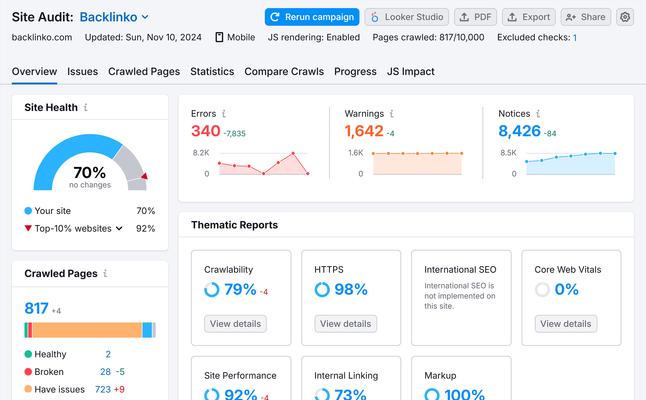Switch to the Statistics tab
The width and height of the screenshot is (646, 400).
point(212,71)
